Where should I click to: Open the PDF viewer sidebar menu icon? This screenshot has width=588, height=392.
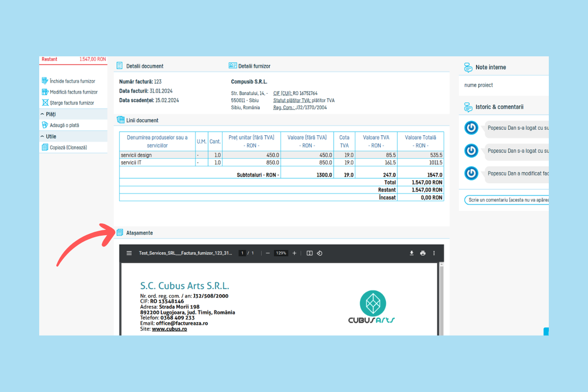[x=129, y=253]
